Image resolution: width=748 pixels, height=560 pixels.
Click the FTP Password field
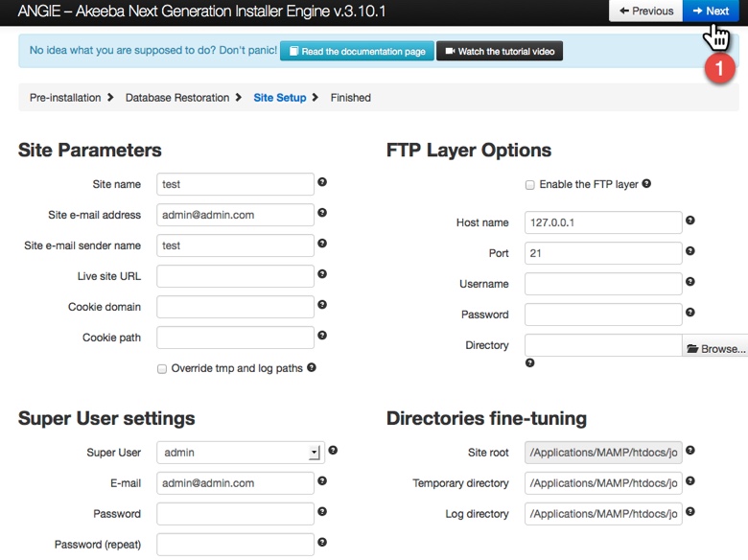603,315
